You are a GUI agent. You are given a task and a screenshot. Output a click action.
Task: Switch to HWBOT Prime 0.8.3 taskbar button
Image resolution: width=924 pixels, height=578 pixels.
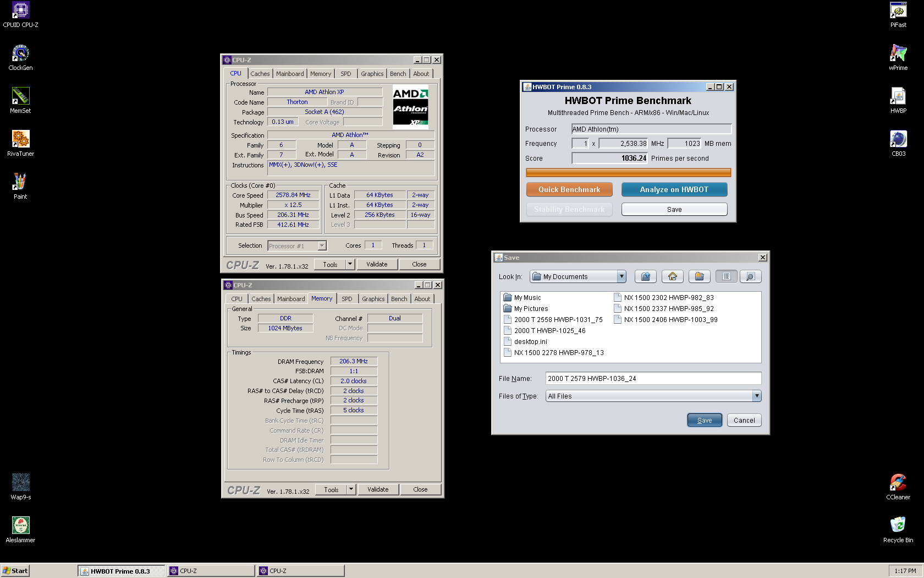point(122,571)
